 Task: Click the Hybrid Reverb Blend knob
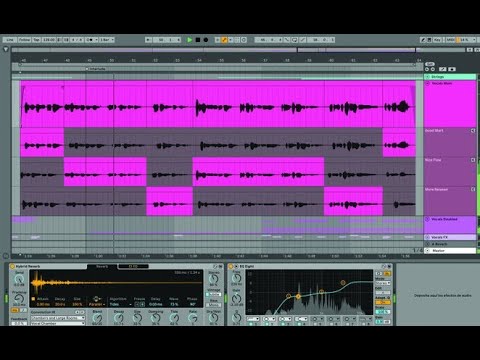[97, 318]
